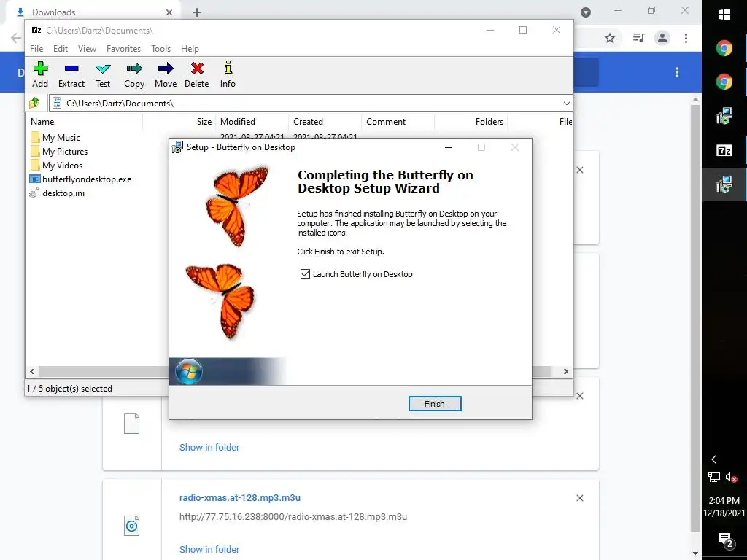Viewport: 747px width, 560px height.
Task: Expand the 7-Zip address path dropdown
Action: (x=566, y=103)
